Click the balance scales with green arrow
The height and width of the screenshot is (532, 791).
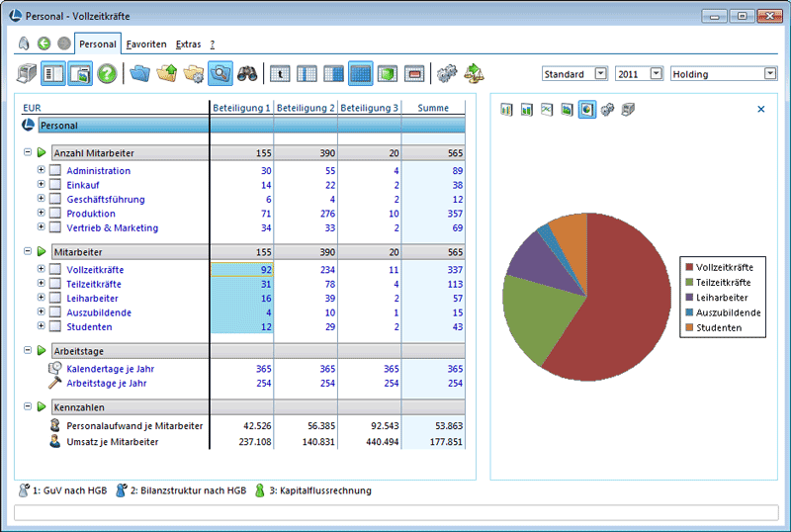click(x=474, y=74)
